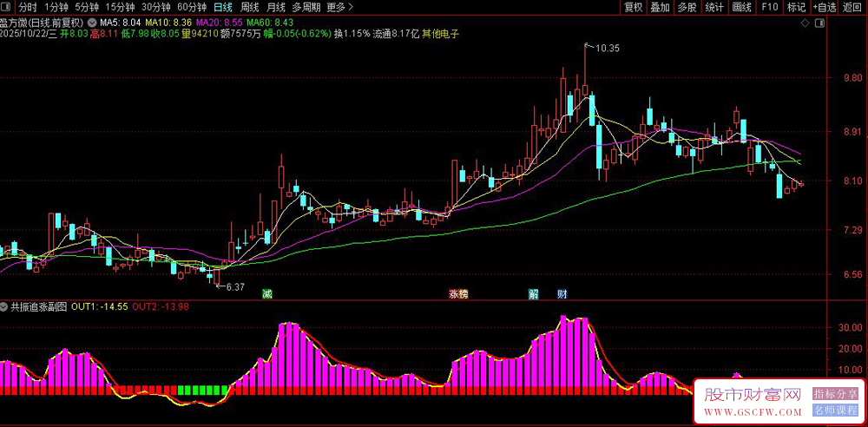Image resolution: width=868 pixels, height=427 pixels.
Task: Switch to the 日线 period tab
Action: tap(223, 7)
